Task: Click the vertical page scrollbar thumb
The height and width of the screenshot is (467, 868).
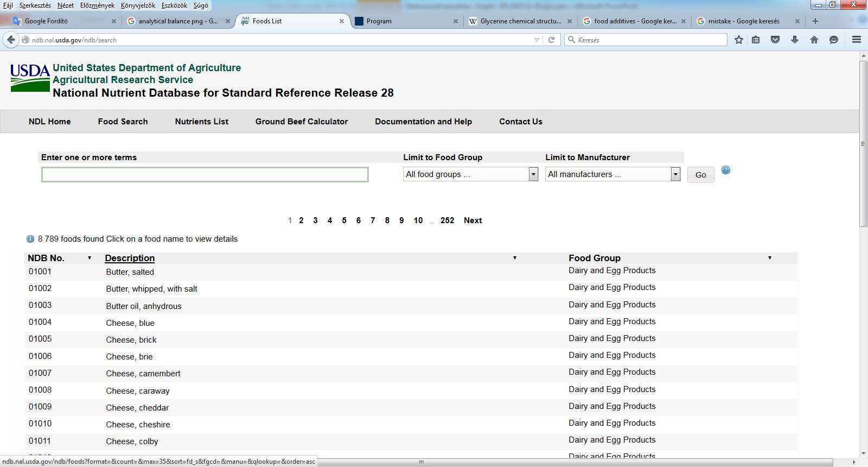Action: [863, 144]
